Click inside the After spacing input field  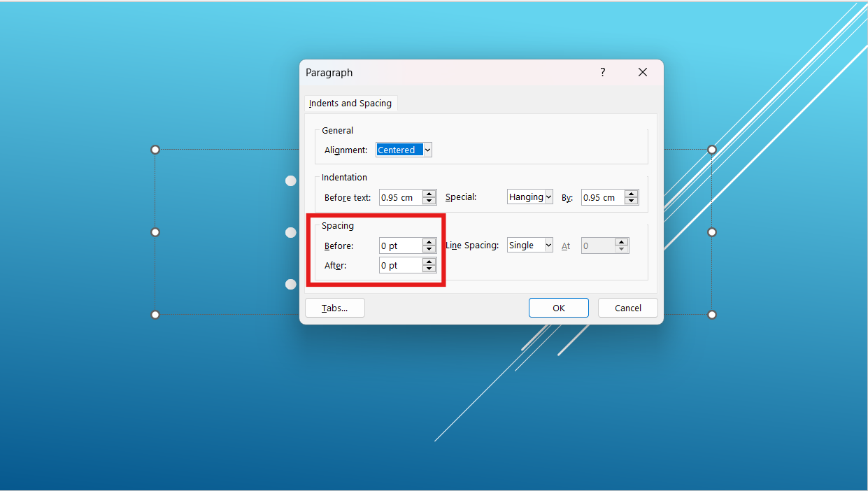point(399,265)
